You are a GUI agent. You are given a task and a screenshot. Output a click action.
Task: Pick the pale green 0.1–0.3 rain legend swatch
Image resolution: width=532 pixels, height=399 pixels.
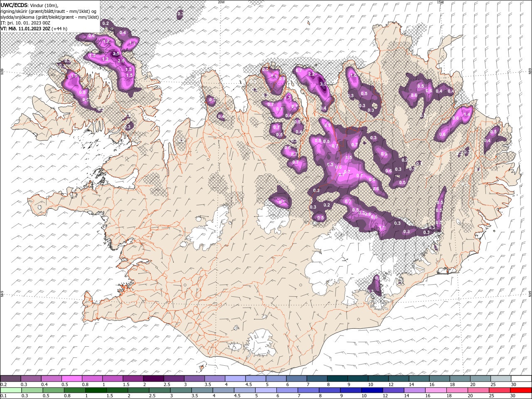(x=11, y=390)
